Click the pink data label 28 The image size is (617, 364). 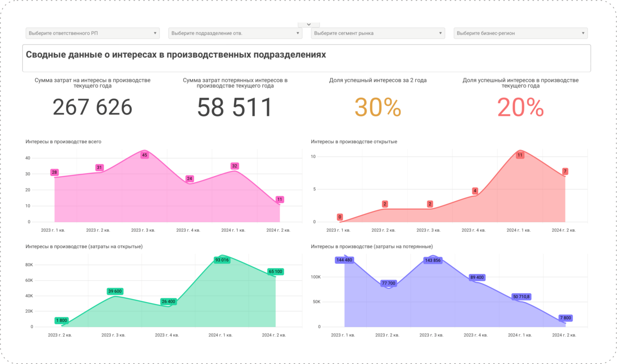pyautogui.click(x=54, y=172)
